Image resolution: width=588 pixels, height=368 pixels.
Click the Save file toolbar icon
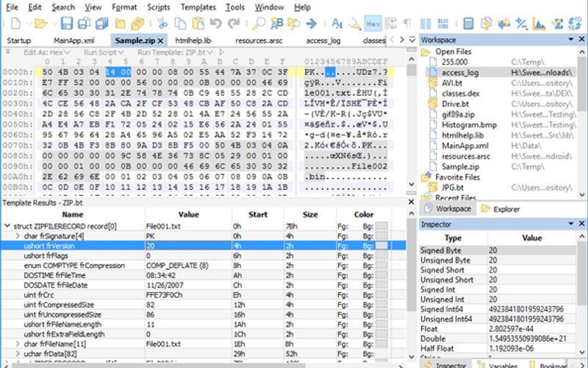(x=67, y=24)
